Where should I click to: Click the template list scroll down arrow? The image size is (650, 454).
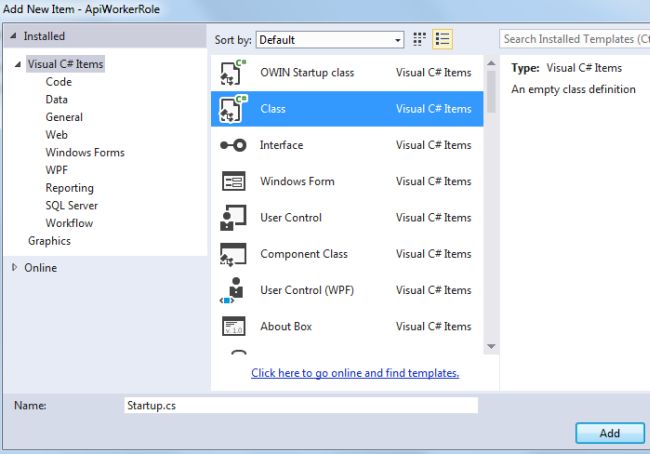click(491, 346)
